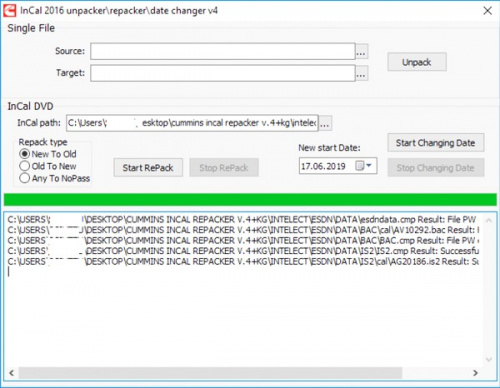
Task: Click the BAC.cmp log line
Action: point(243,240)
